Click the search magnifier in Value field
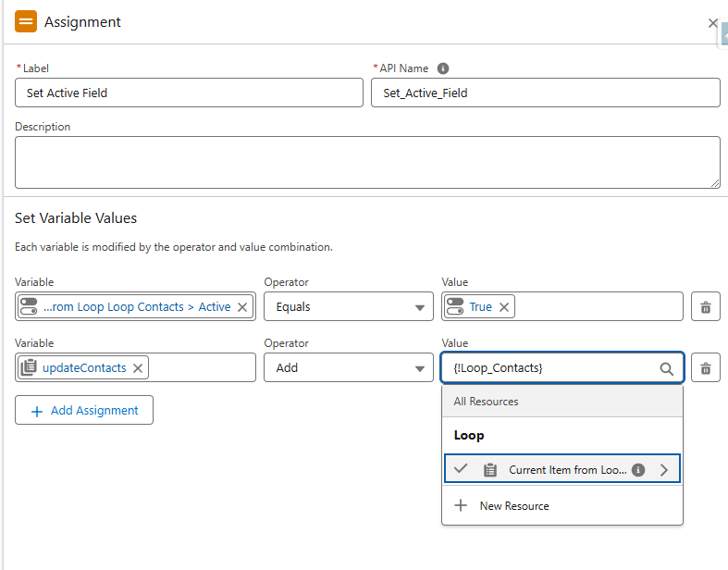This screenshot has height=570, width=728. tap(666, 368)
